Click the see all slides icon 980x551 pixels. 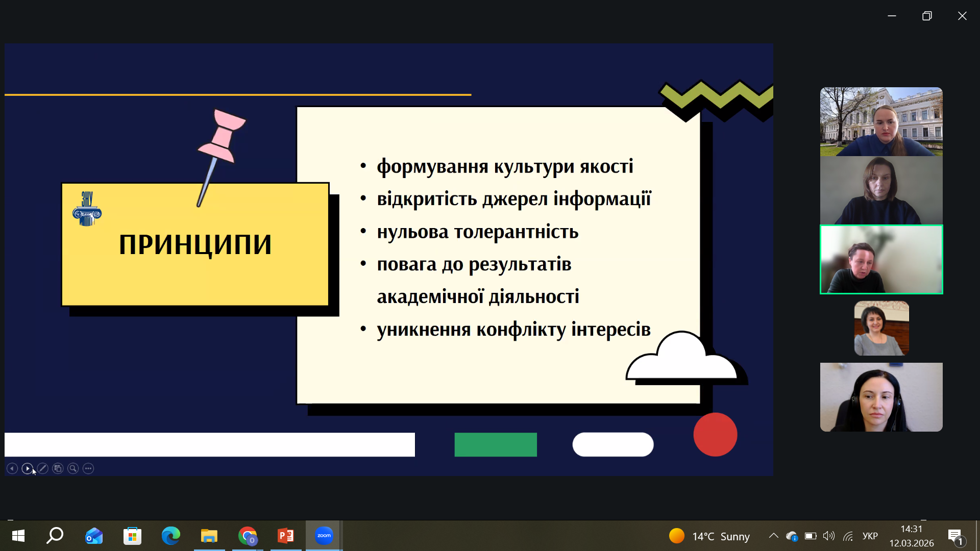click(58, 468)
